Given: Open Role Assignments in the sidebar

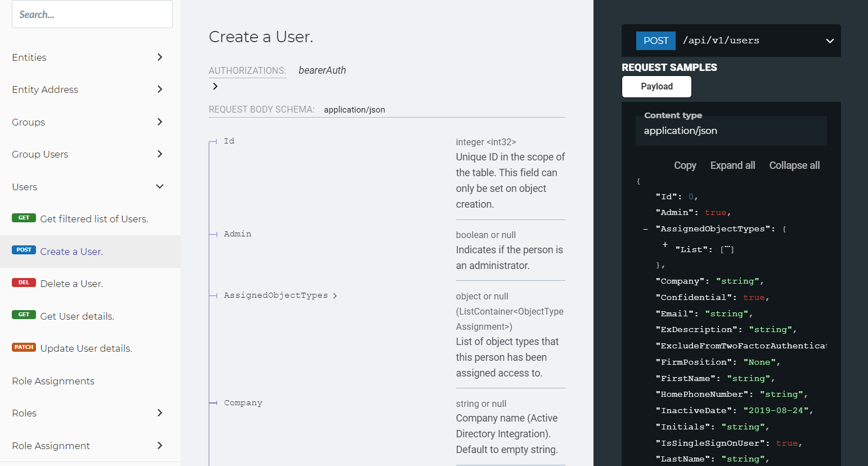Looking at the screenshot, I should (53, 381).
